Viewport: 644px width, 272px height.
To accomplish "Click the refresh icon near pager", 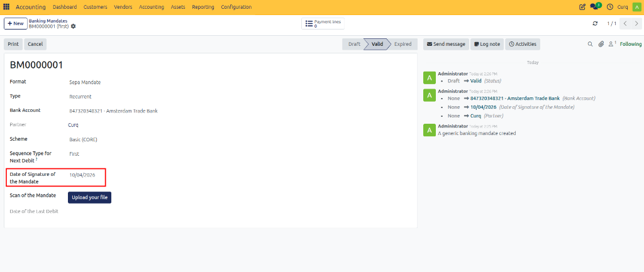I will (x=595, y=24).
